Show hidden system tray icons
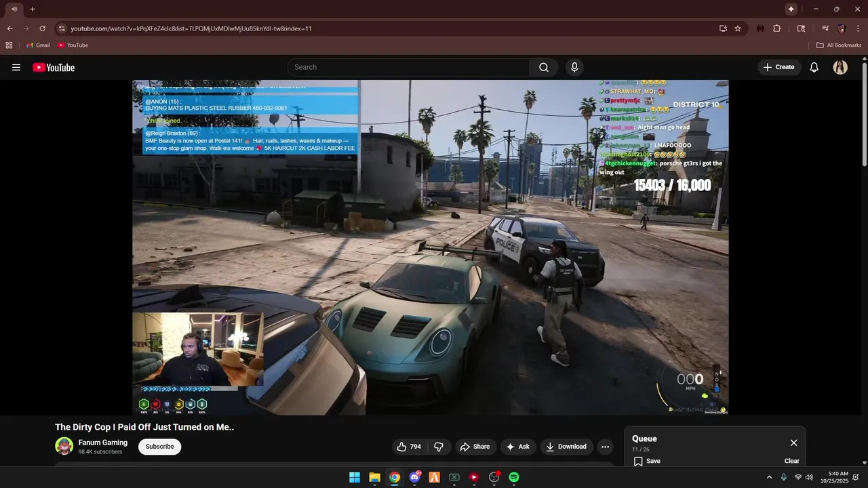The height and width of the screenshot is (488, 868). [769, 477]
